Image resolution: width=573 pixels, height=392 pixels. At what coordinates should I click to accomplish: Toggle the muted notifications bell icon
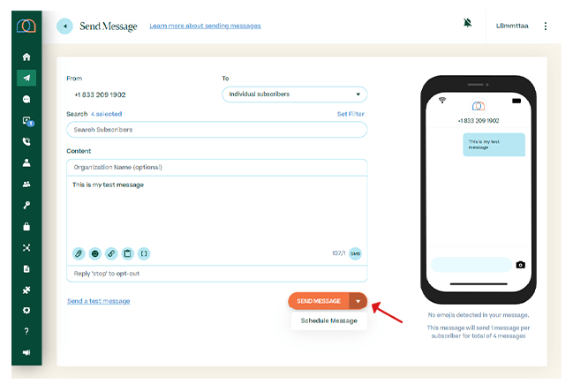(x=467, y=24)
